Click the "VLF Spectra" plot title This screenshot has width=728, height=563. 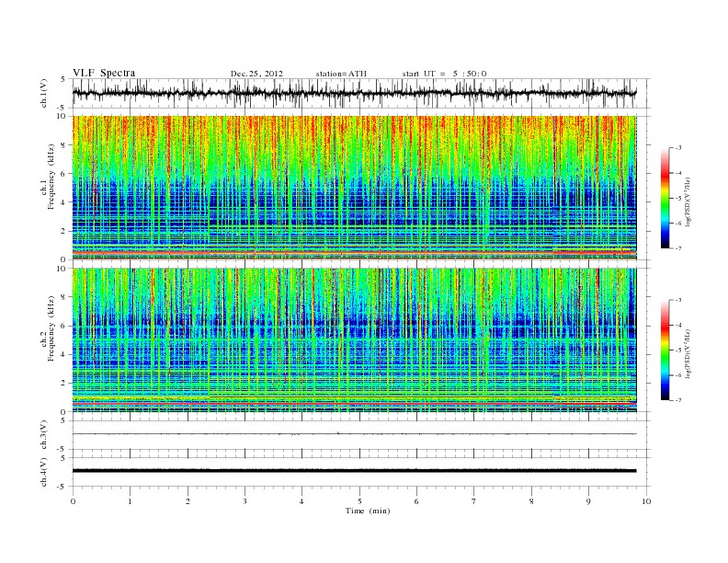pyautogui.click(x=104, y=73)
